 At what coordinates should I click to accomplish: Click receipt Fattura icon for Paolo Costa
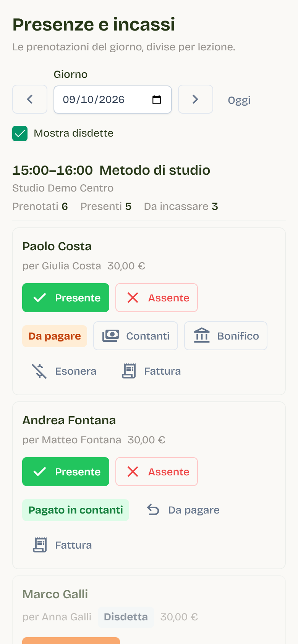pos(129,371)
